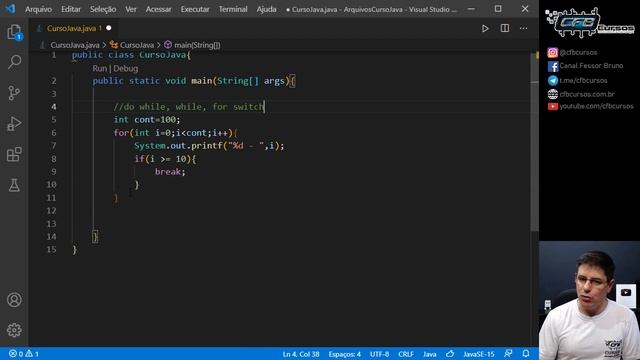This screenshot has height=360, width=640.
Task: Click the JavaSE-15 runtime indicator
Action: point(478,354)
